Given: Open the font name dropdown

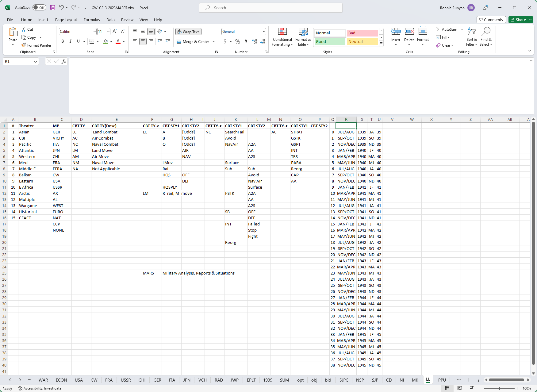Looking at the screenshot, I should coord(94,32).
